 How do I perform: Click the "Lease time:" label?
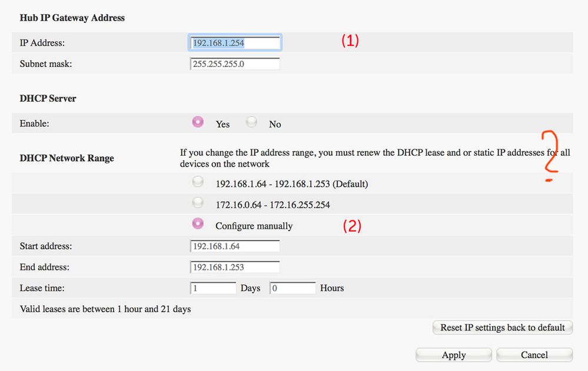42,289
